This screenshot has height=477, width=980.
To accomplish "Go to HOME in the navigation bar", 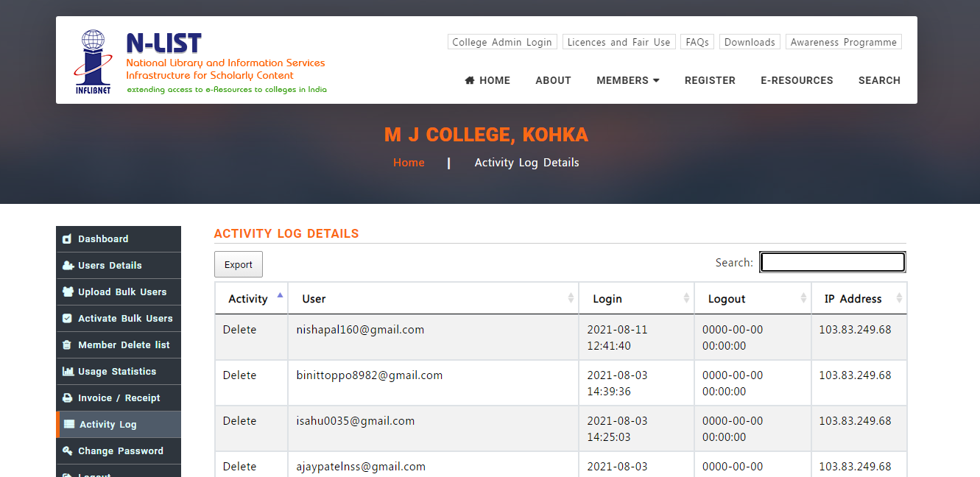I will coord(487,80).
